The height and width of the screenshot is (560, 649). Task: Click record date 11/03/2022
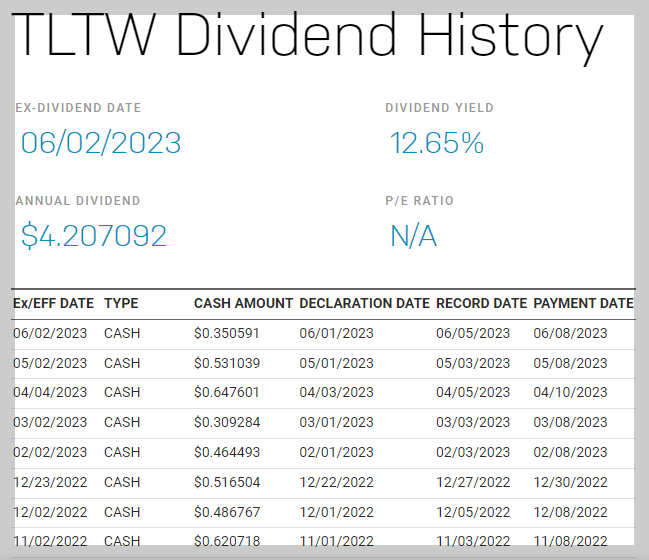[473, 541]
